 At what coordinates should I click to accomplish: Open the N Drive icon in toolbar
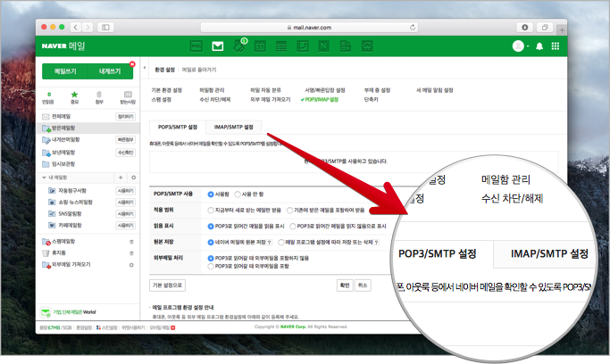[323, 46]
